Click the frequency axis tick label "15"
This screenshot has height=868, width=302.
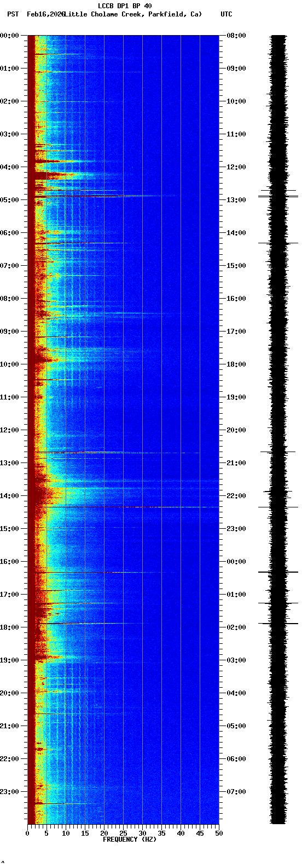[85, 833]
